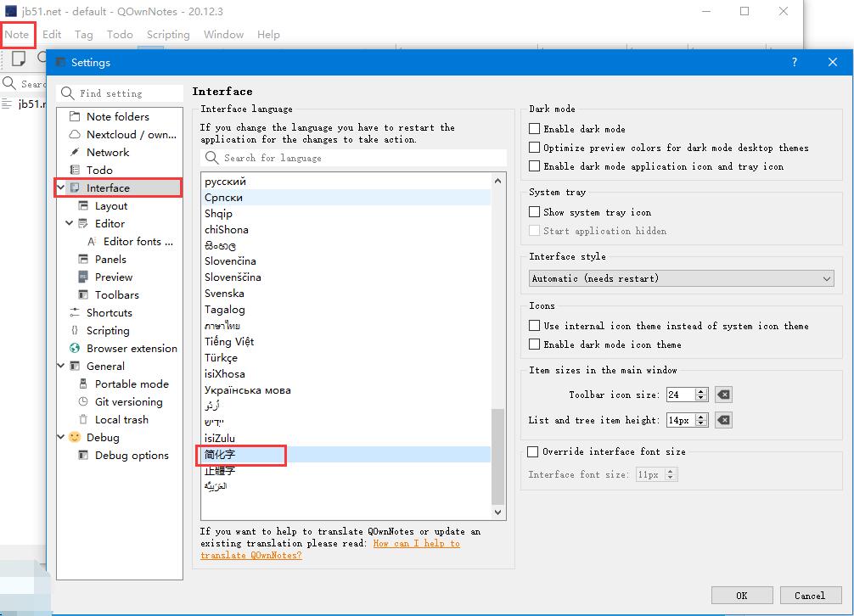Click the Nextcloud cloud icon
This screenshot has height=616, width=854.
[75, 134]
